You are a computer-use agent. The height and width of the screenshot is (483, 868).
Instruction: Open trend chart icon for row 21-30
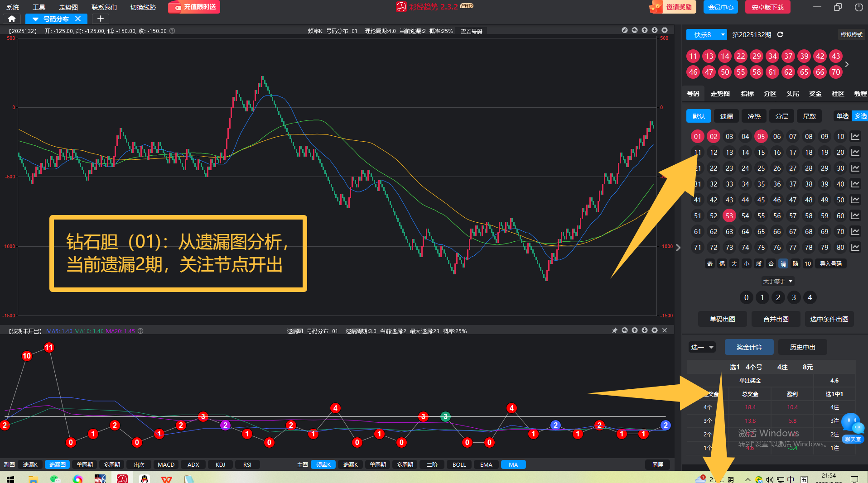[x=855, y=168]
